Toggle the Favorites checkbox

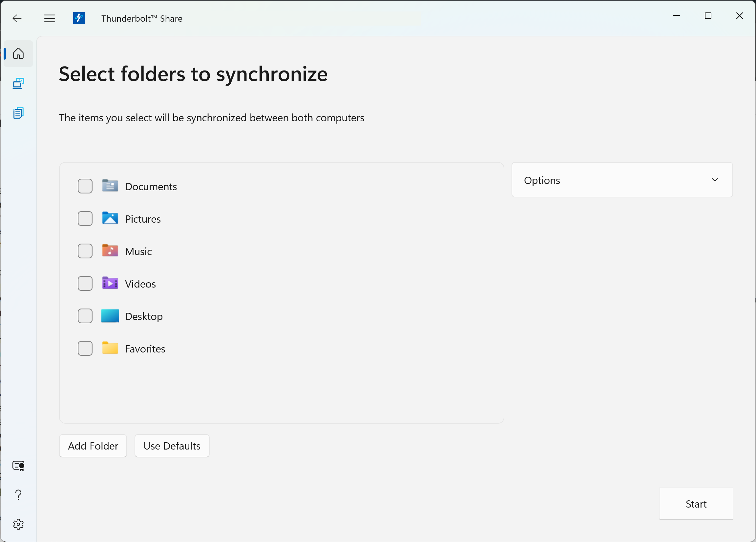85,349
